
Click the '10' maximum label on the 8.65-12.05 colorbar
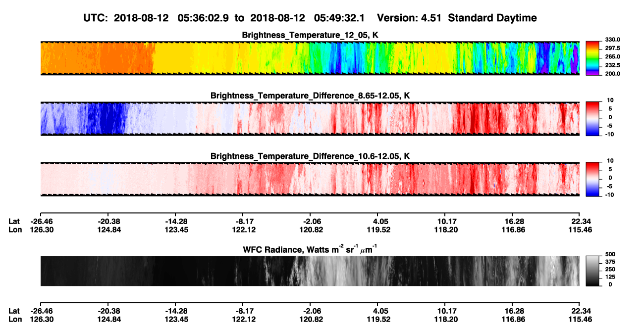[611, 100]
